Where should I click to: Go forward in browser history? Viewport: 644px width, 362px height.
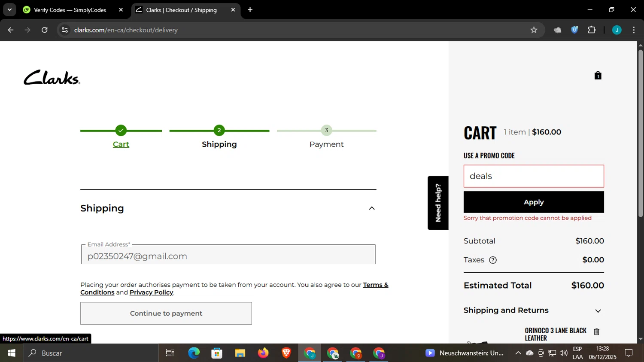tap(27, 30)
